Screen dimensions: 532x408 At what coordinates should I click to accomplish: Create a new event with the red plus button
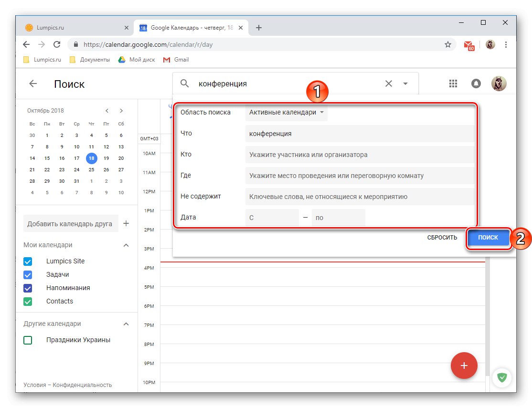pos(464,366)
